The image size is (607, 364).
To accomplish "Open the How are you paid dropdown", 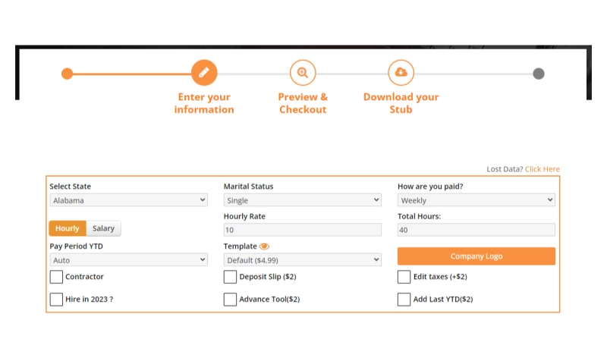I will pyautogui.click(x=476, y=200).
